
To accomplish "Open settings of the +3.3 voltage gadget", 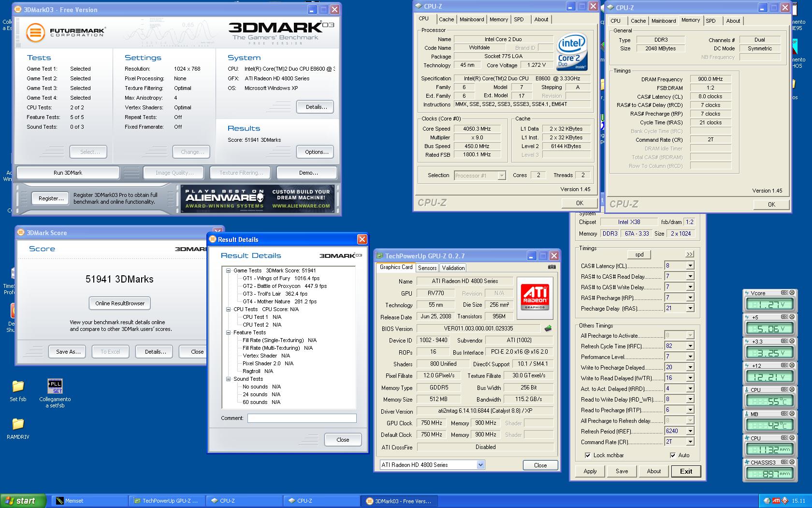I will [785, 341].
